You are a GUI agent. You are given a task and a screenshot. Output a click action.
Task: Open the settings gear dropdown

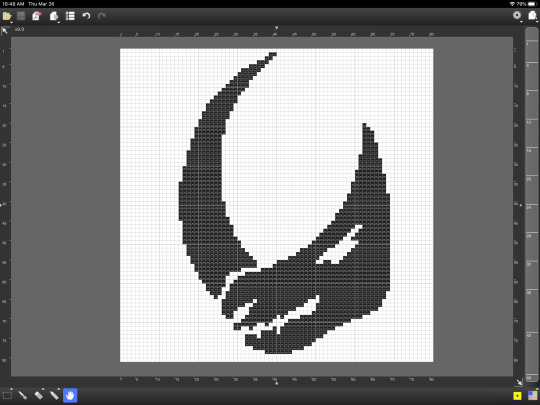517,15
